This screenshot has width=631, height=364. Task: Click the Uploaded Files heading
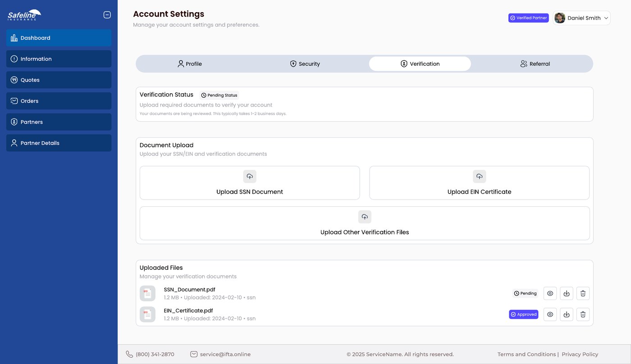(x=161, y=268)
